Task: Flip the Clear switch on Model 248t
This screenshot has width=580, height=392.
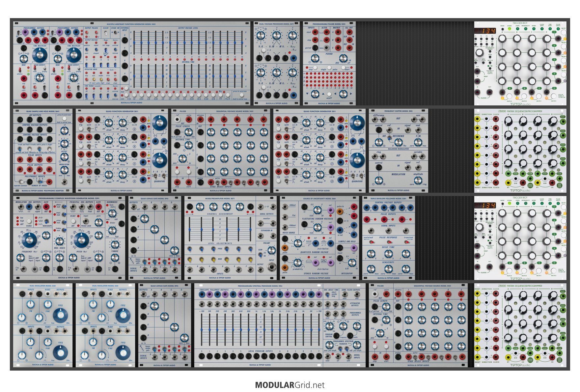Action: tap(106, 33)
